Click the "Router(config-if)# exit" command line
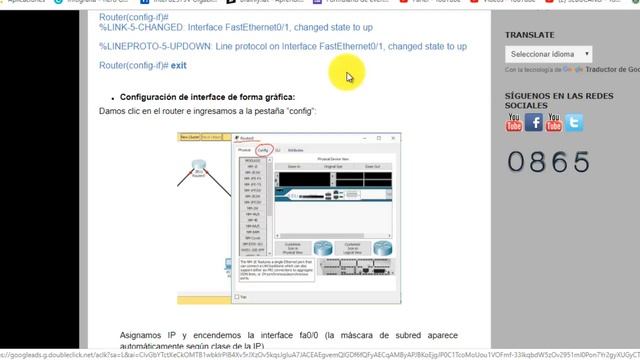 click(x=142, y=65)
